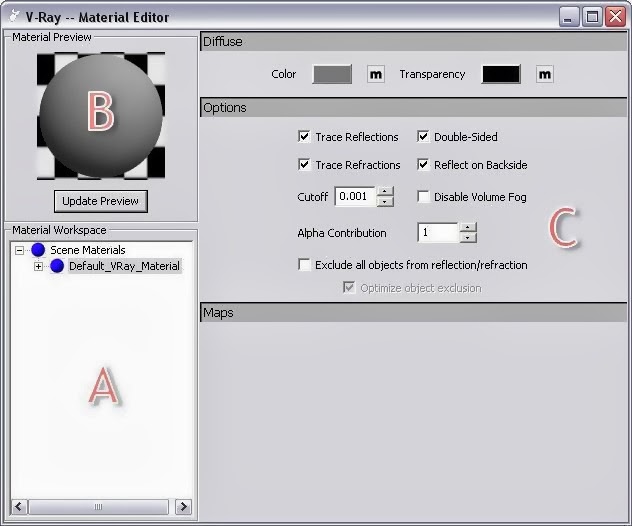Image resolution: width=632 pixels, height=526 pixels.
Task: Select Scene Materials in the workspace tree
Action: [x=88, y=250]
